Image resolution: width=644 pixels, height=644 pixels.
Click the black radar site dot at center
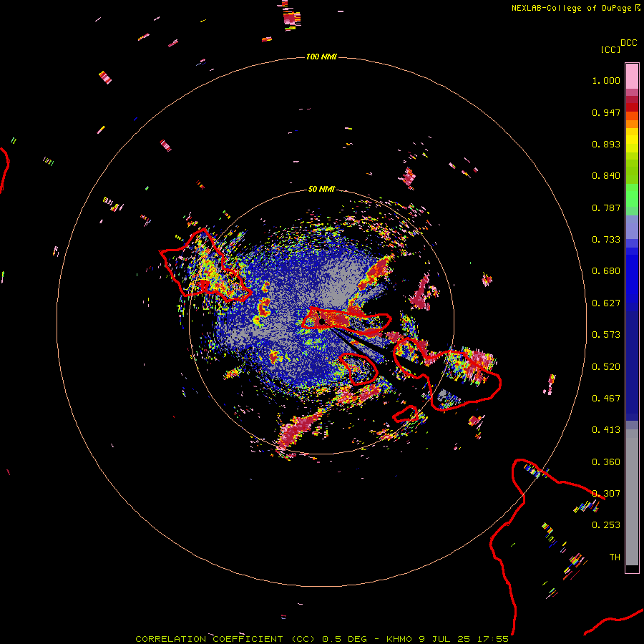[322, 321]
